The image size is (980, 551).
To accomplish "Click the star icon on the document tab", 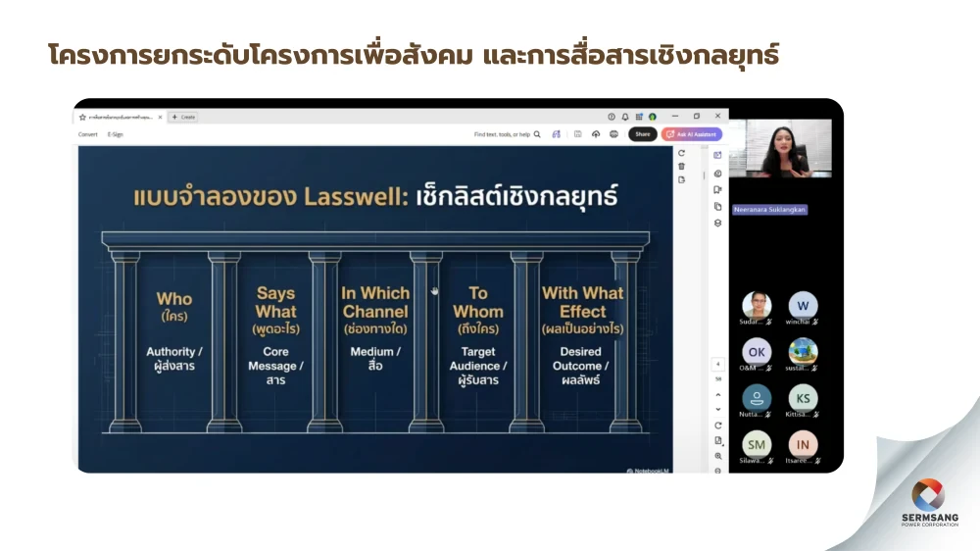I will tap(82, 117).
